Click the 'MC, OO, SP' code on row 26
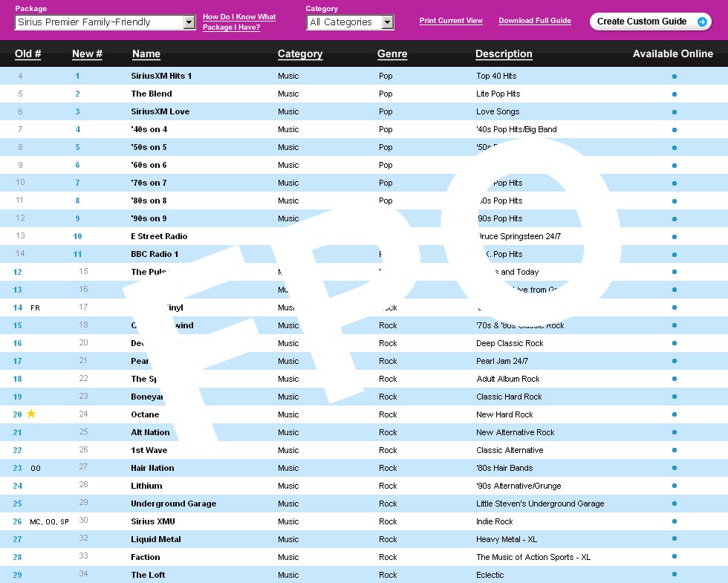 point(49,521)
